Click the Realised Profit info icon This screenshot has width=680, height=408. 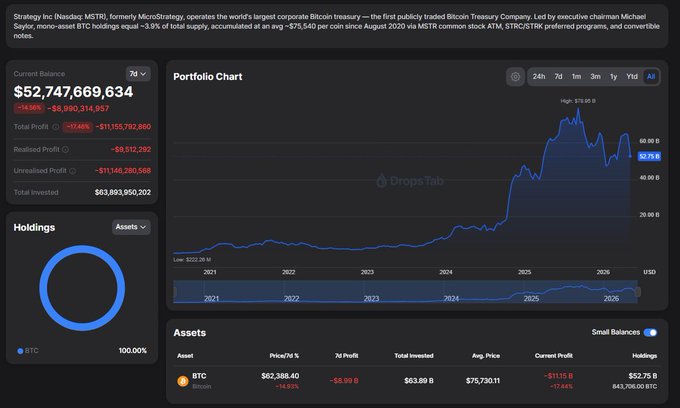coord(65,150)
